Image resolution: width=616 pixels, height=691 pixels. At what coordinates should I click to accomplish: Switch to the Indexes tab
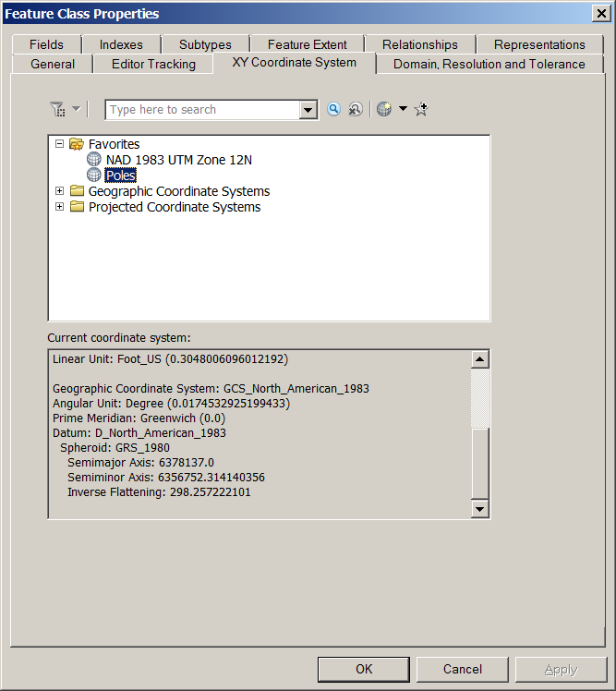(x=121, y=44)
